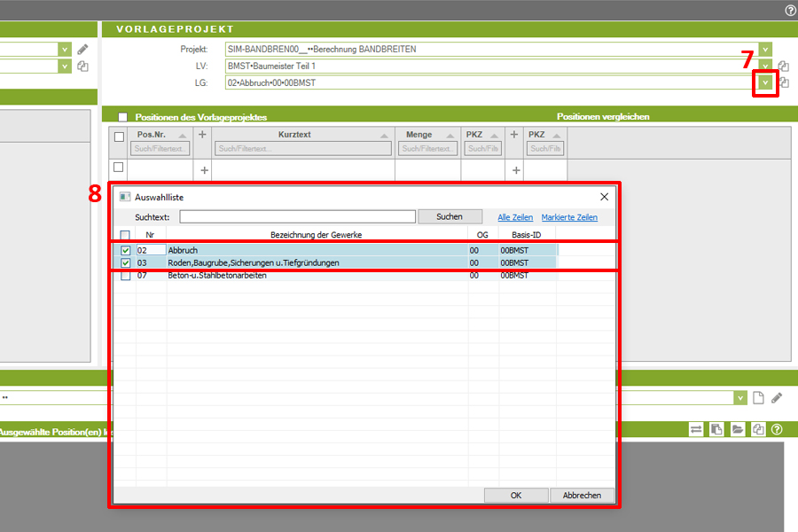Click the copy icon beside the LV field
The width and height of the screenshot is (798, 532).
[x=783, y=66]
